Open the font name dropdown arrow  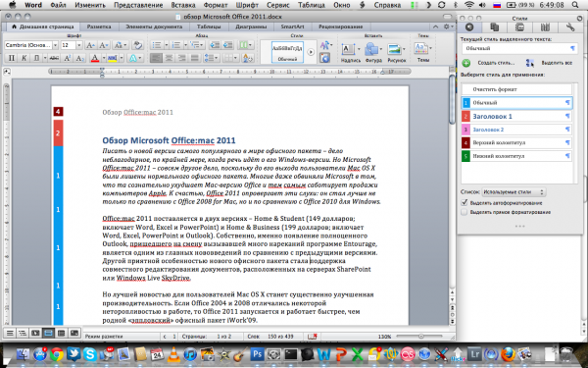[x=55, y=45]
